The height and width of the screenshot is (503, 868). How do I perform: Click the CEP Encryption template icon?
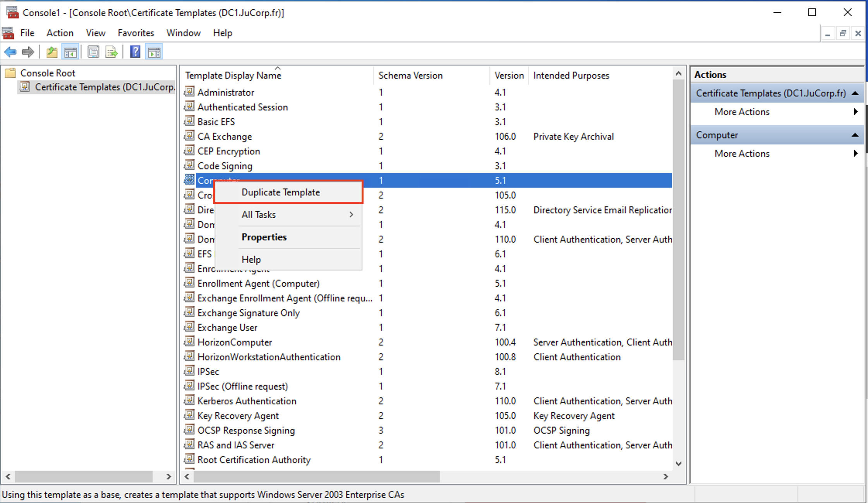click(x=189, y=151)
